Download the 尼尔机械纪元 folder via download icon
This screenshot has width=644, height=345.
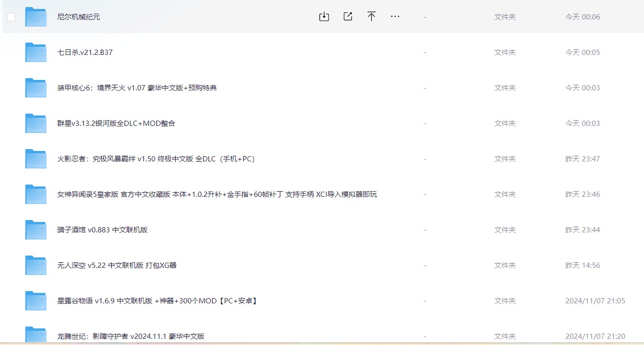(324, 17)
